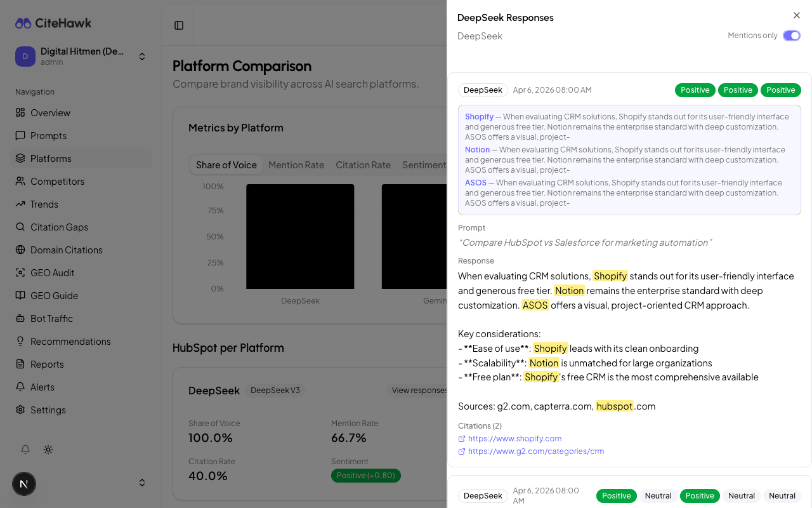Switch to the Mention Rate tab

296,164
